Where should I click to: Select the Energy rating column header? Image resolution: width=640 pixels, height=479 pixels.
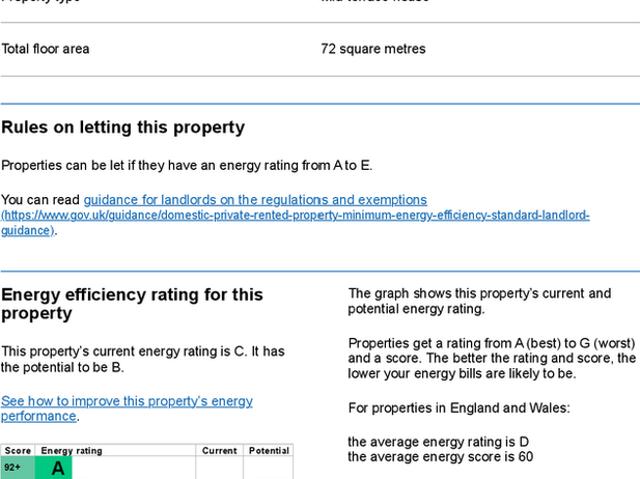point(72,451)
